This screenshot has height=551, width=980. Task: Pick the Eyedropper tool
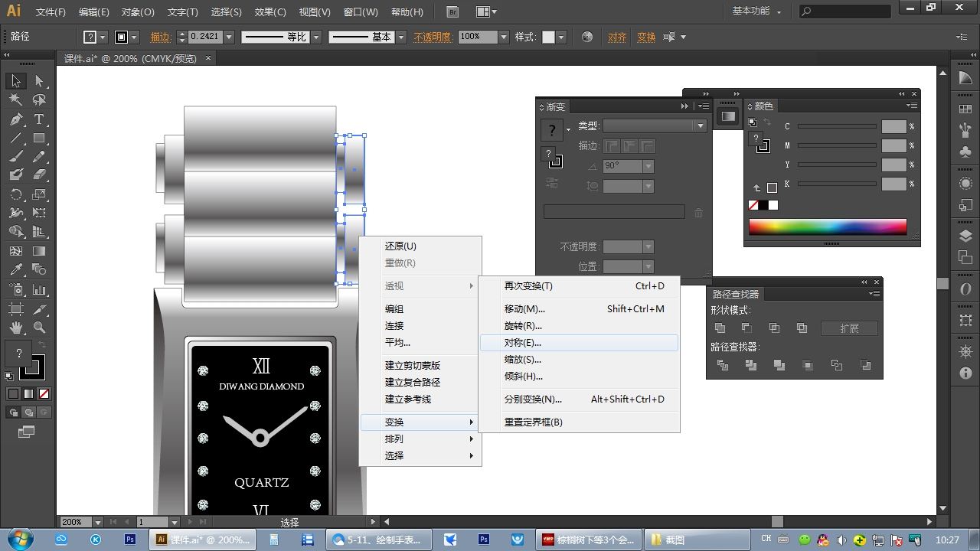16,270
